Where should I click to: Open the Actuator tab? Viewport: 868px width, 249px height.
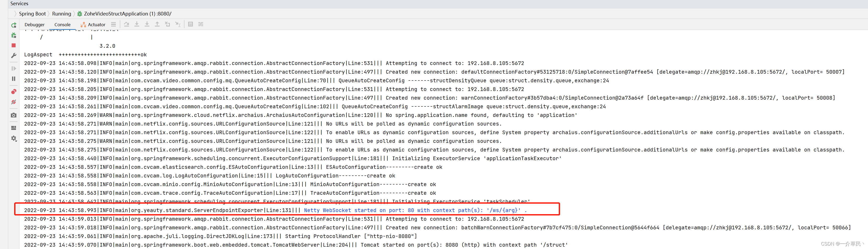[x=93, y=25]
